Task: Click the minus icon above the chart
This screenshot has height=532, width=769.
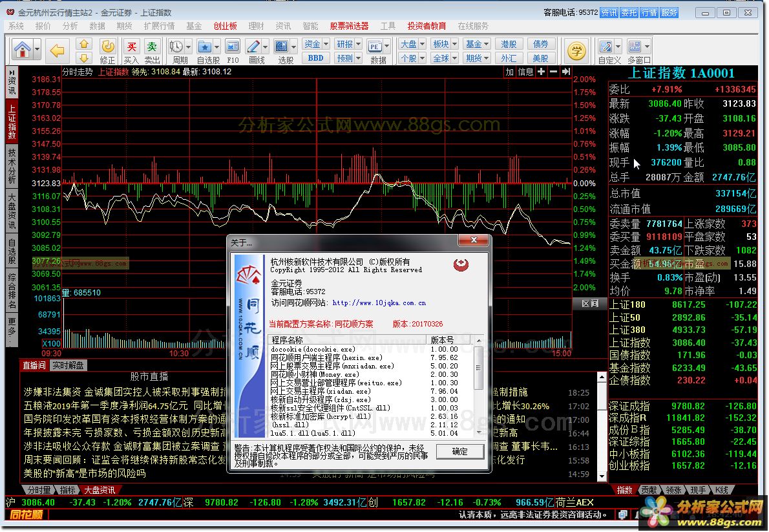Action: (x=553, y=72)
